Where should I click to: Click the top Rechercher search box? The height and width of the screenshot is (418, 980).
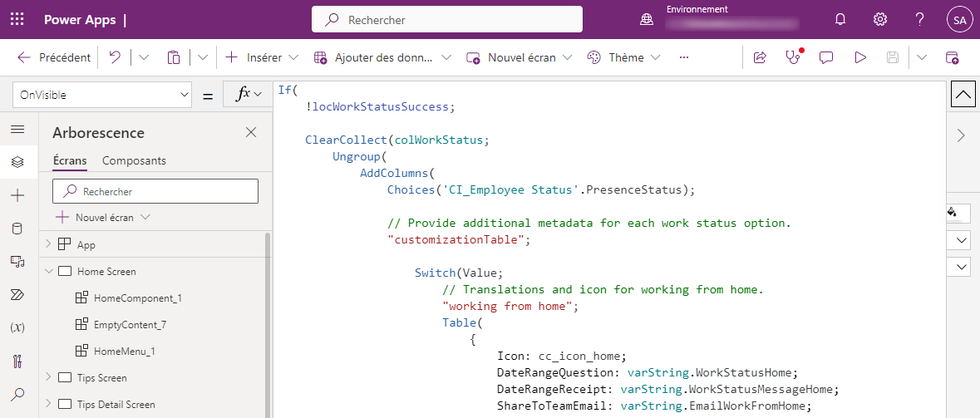tap(447, 19)
